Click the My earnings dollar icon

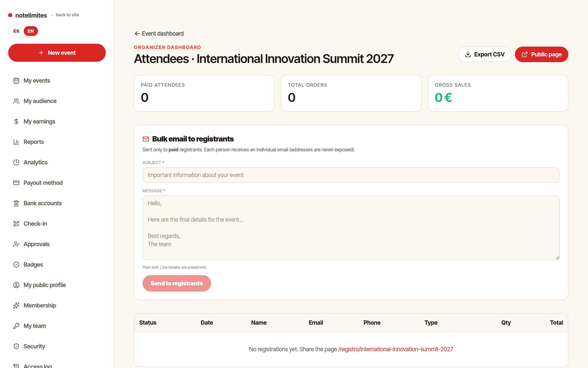click(x=16, y=121)
